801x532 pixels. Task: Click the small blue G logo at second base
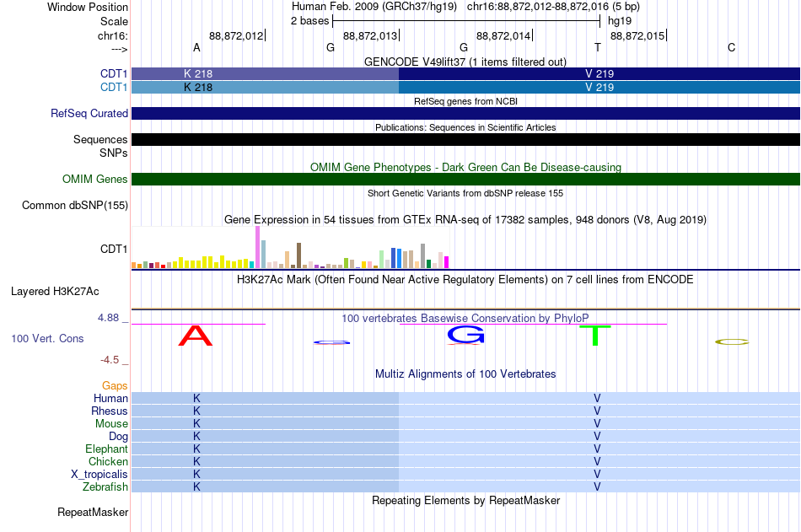pyautogui.click(x=331, y=342)
